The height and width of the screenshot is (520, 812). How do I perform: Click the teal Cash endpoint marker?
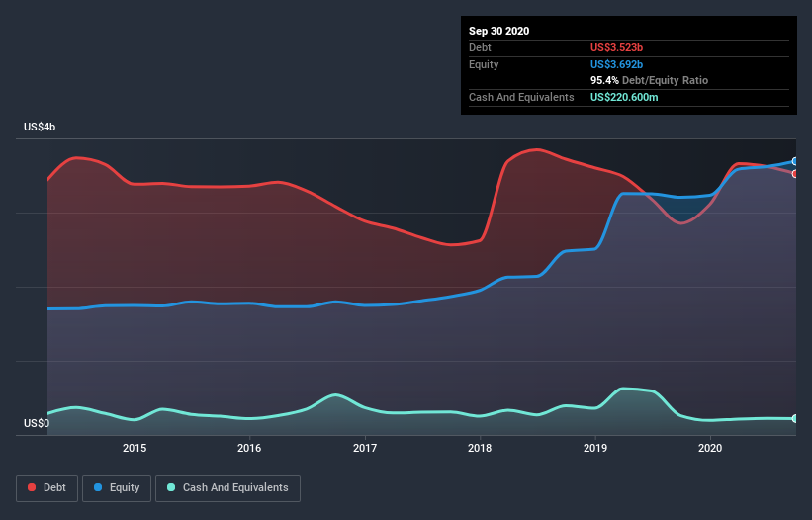point(795,418)
